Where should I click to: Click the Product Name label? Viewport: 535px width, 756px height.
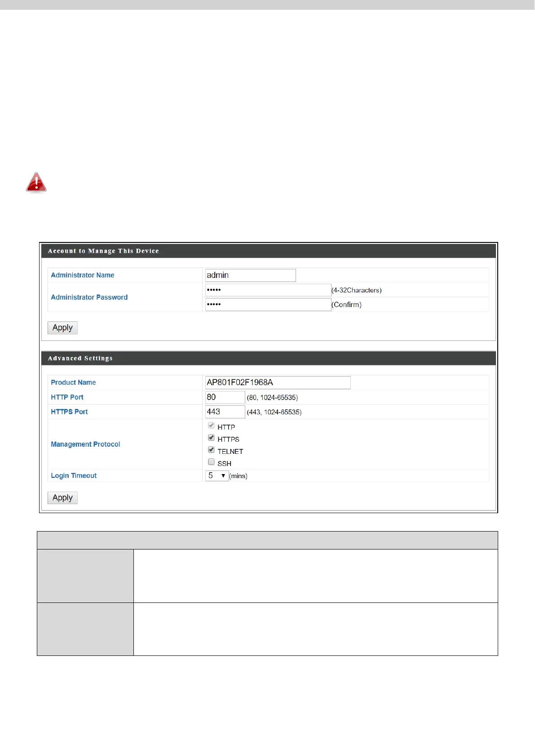click(x=73, y=382)
